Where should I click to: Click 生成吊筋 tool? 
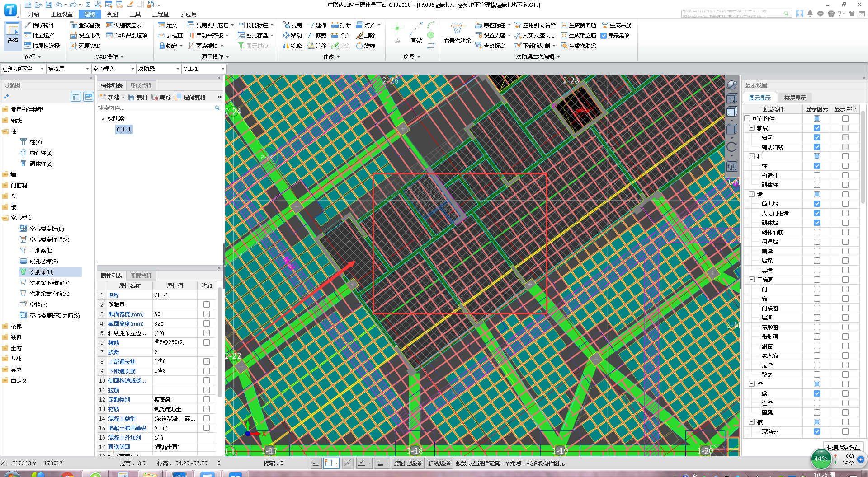point(616,25)
